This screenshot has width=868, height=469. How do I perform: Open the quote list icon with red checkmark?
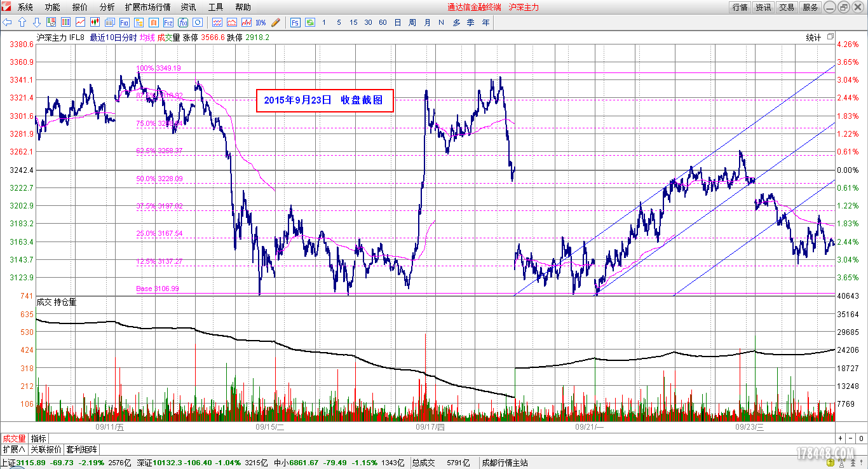[51, 22]
